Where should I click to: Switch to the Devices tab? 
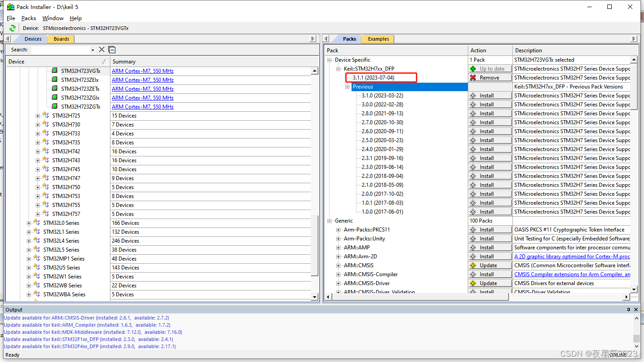click(x=32, y=39)
